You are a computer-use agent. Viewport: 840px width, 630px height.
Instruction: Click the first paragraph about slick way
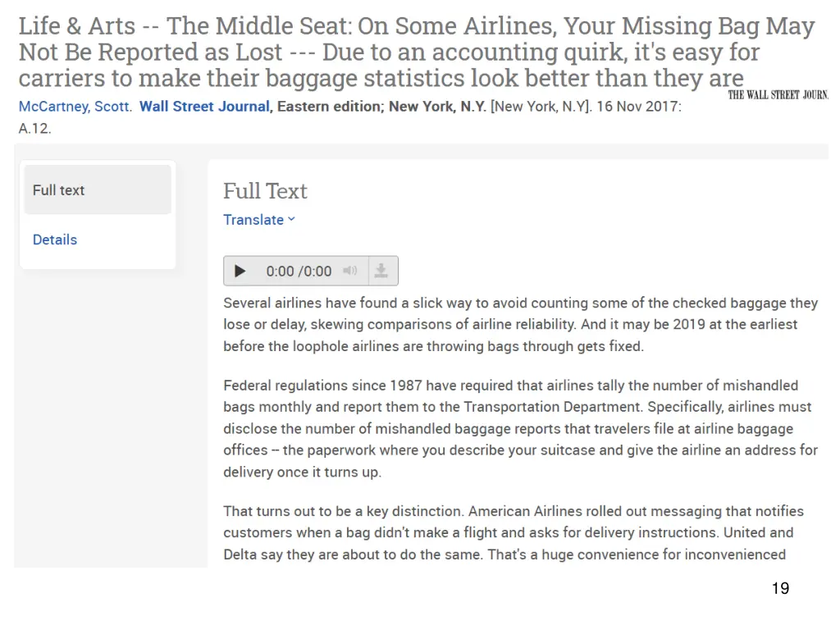coord(521,325)
